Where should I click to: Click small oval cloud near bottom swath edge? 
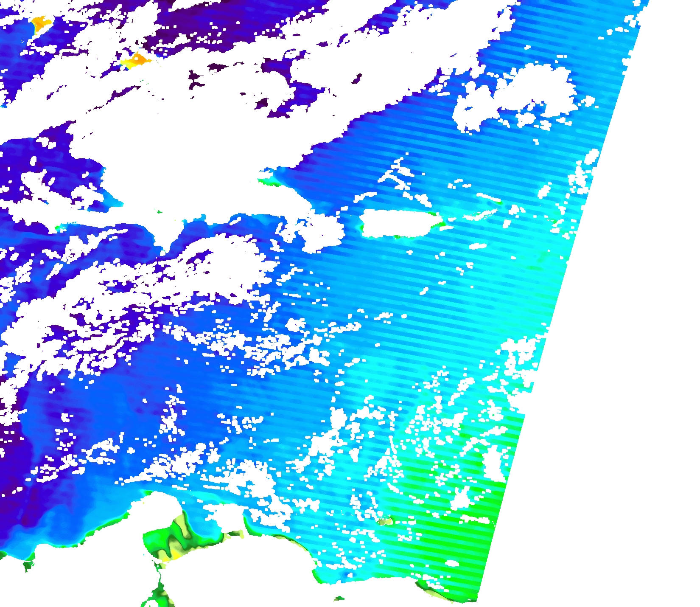(x=452, y=563)
